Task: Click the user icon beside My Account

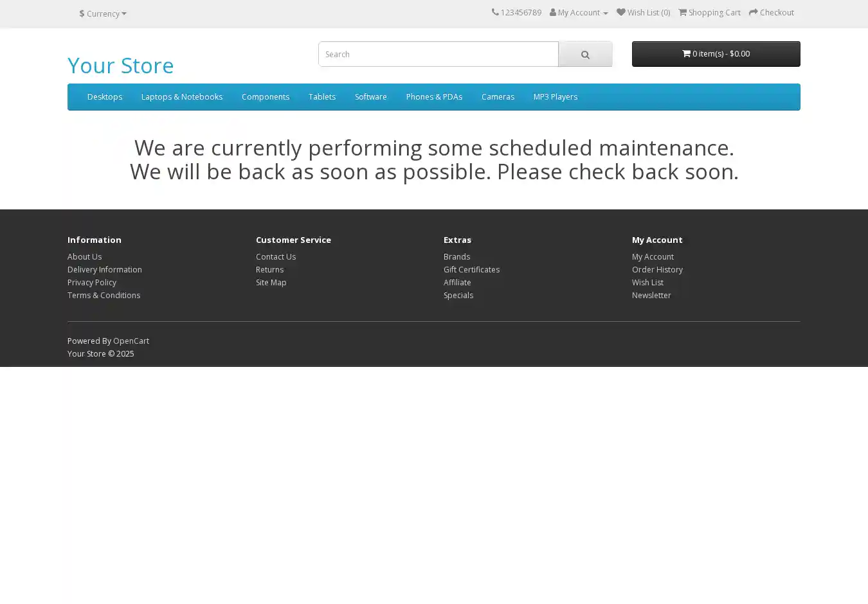Action: tap(553, 12)
